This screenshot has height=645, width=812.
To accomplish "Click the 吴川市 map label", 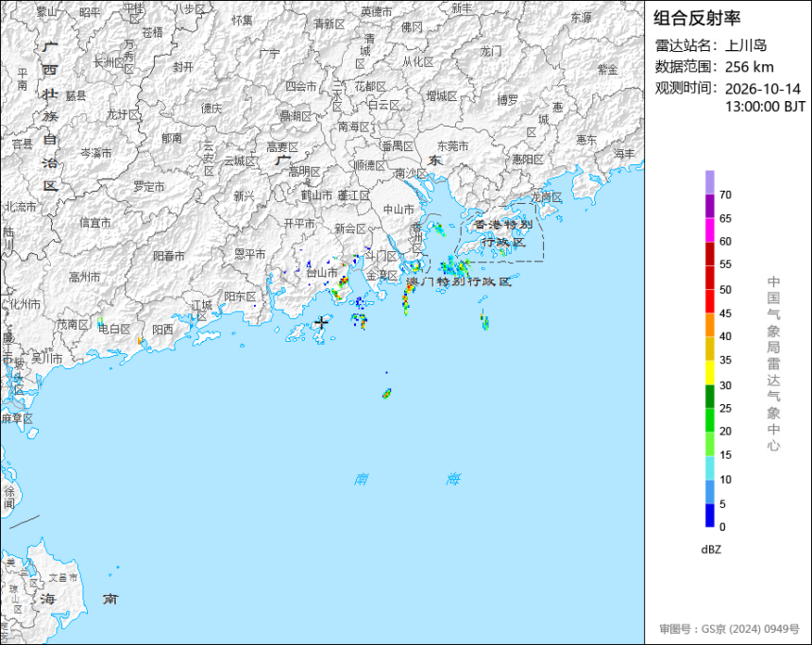I will 46,358.
